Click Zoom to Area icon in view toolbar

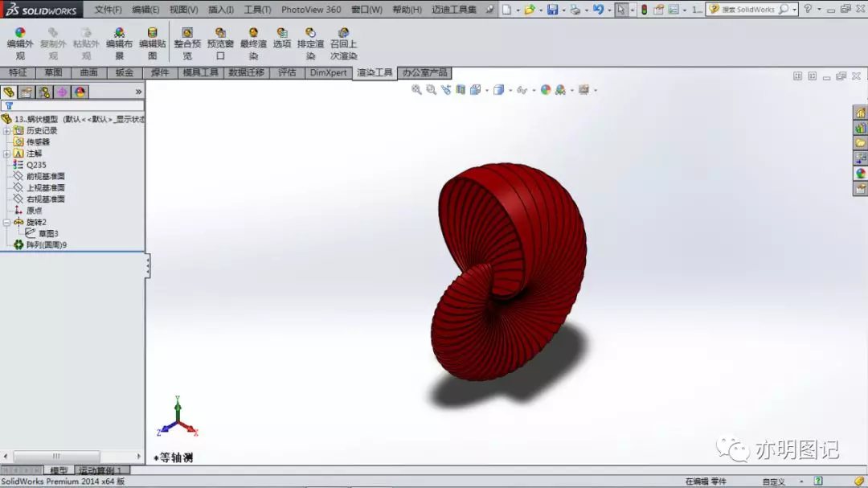(x=431, y=90)
